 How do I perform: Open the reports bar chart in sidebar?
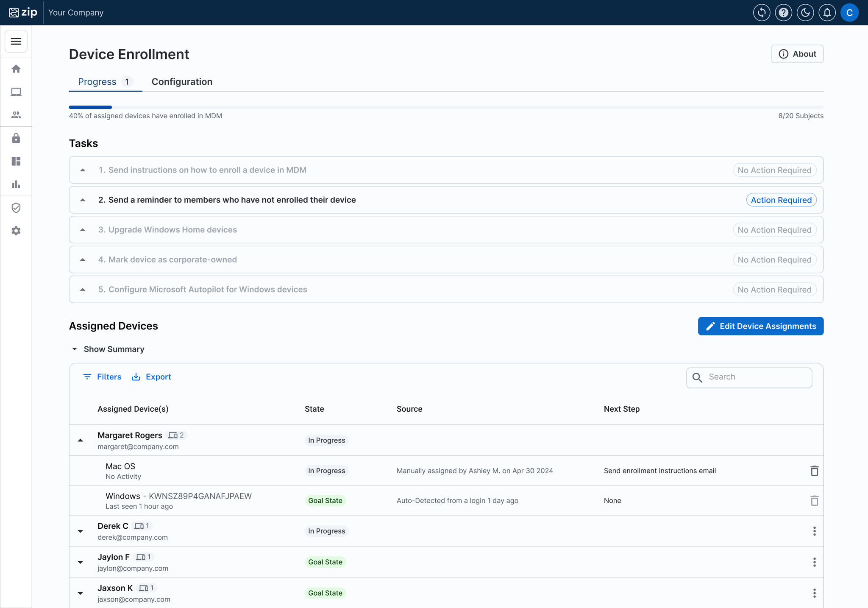(x=16, y=184)
